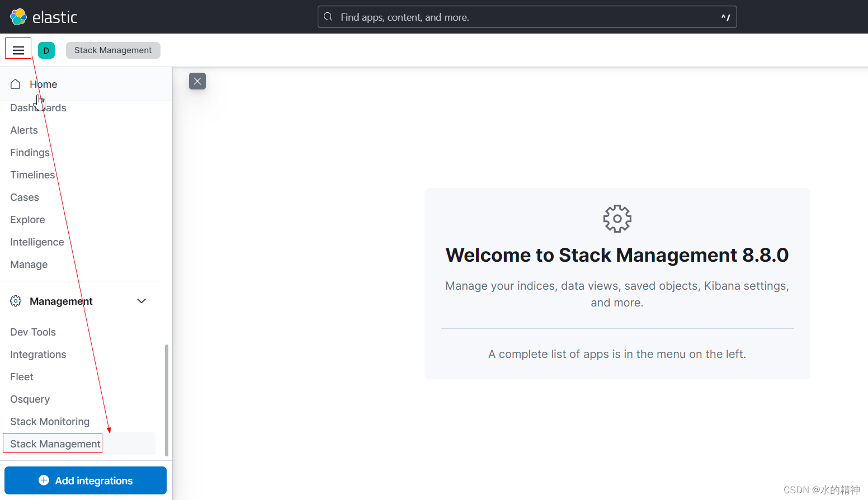Screen dimensions: 868x500
Task: Click the Elastic logo
Action: point(43,17)
